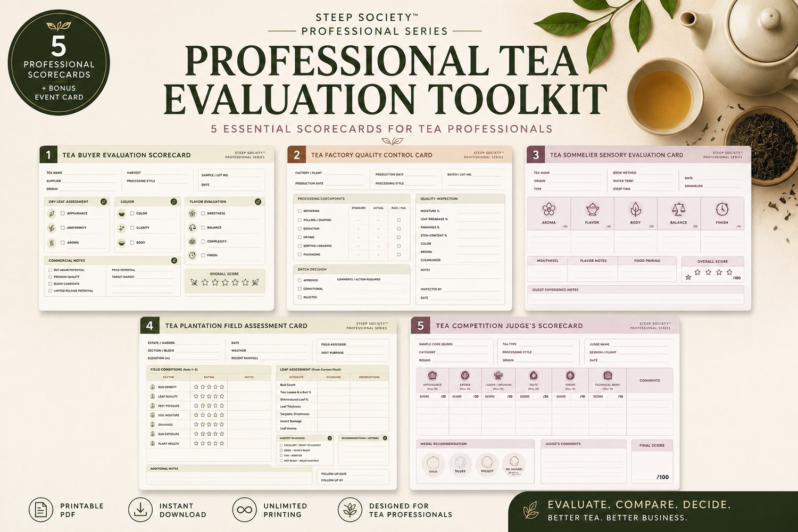The width and height of the screenshot is (798, 532).
Task: Click the Sweetness icon in Flavor Evaluation
Action: click(x=192, y=213)
